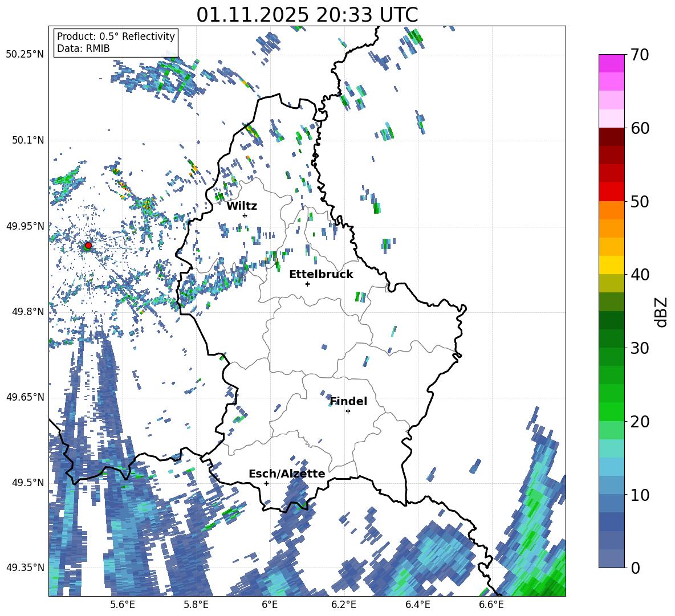The height and width of the screenshot is (616, 675).
Task: Click the Esch/Alzette station cross marker
Action: 266,483
